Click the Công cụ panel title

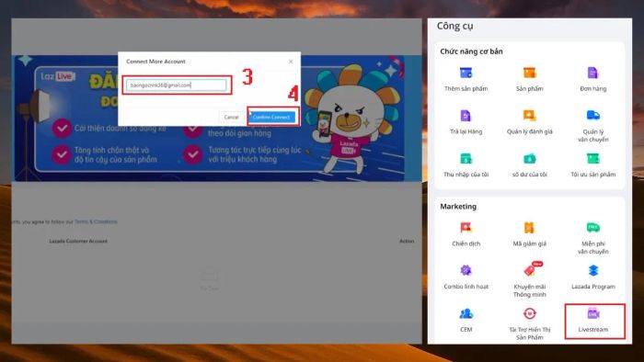(454, 26)
